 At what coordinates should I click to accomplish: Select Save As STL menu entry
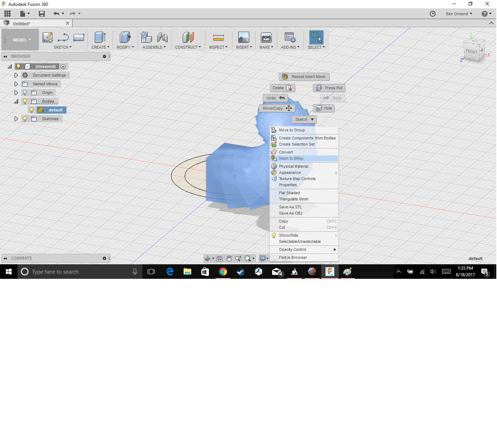pyautogui.click(x=304, y=207)
